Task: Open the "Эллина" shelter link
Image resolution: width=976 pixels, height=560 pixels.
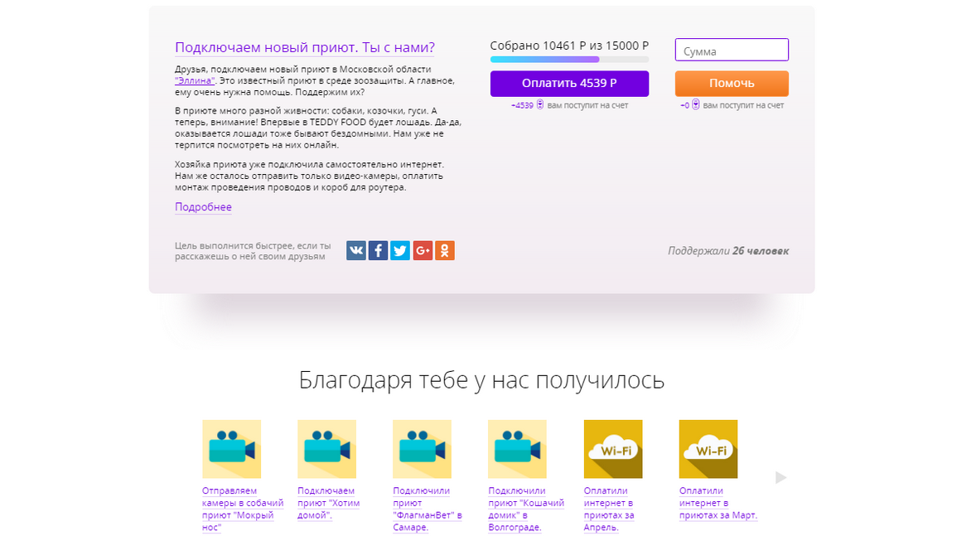Action: [196, 80]
